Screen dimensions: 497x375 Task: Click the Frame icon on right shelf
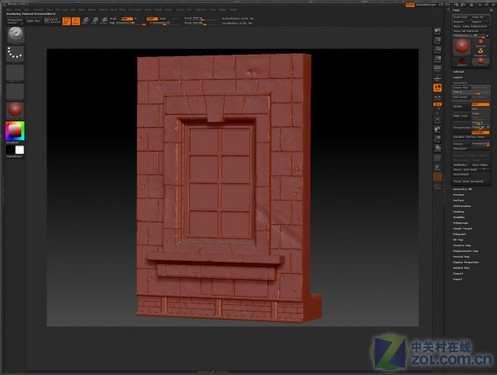pyautogui.click(x=438, y=120)
